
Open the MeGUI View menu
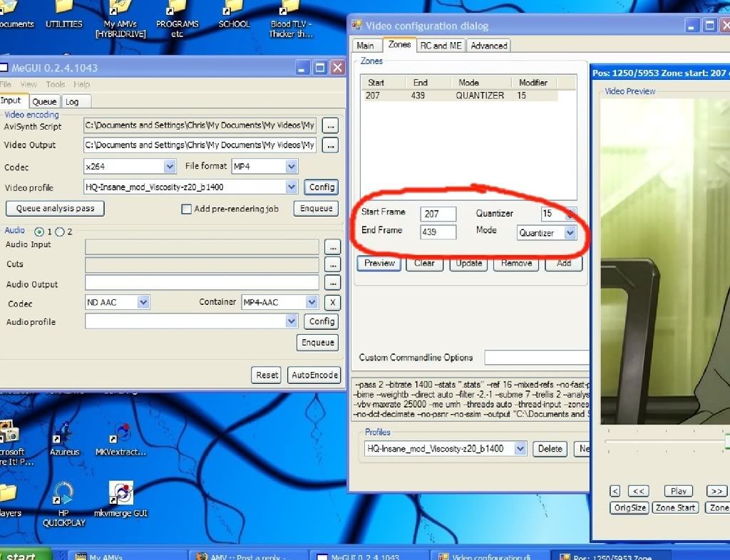pyautogui.click(x=29, y=84)
